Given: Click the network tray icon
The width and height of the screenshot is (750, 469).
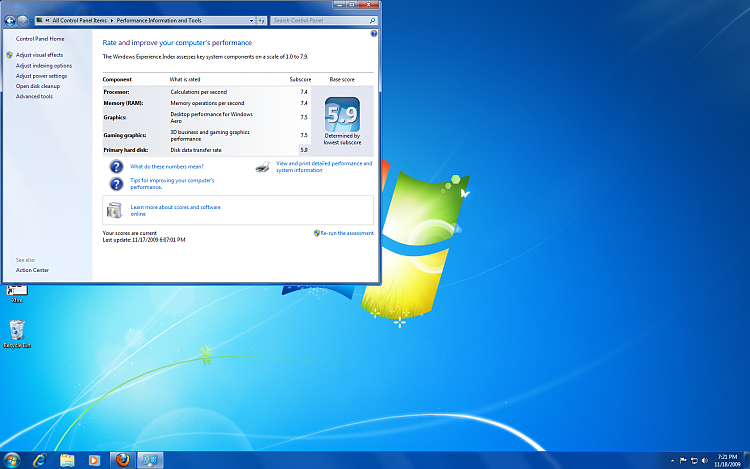Looking at the screenshot, I should [694, 461].
